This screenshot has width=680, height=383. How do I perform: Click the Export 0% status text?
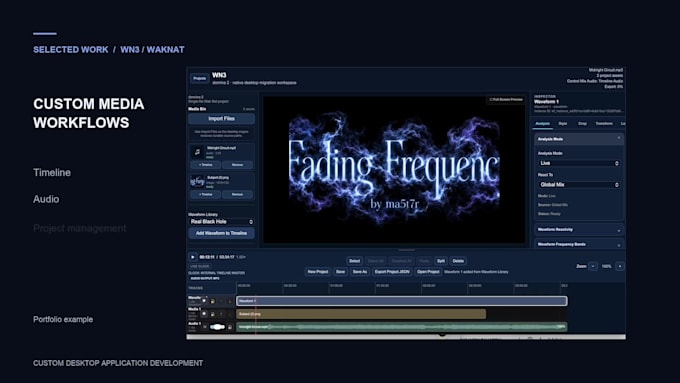pyautogui.click(x=614, y=87)
